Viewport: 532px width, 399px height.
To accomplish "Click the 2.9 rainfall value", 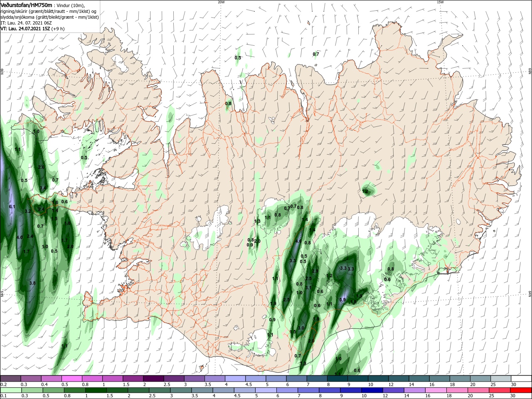I will click(x=315, y=271).
